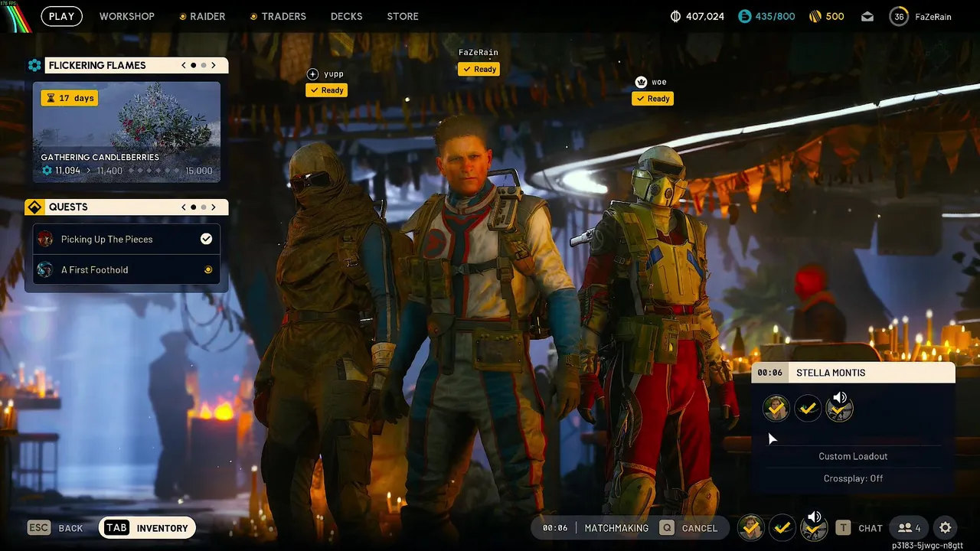Open the mail inbox icon
Screen dimensions: 980x551
[867, 16]
